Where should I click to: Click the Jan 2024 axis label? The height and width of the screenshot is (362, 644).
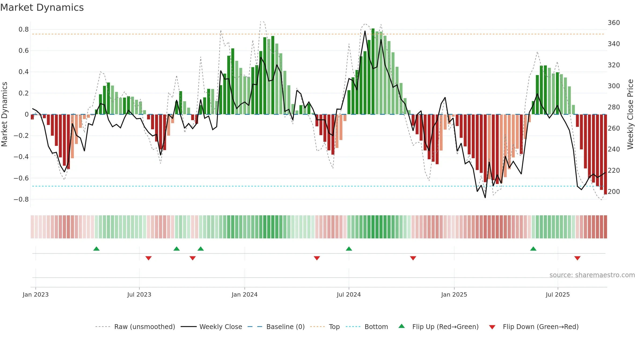tap(245, 294)
